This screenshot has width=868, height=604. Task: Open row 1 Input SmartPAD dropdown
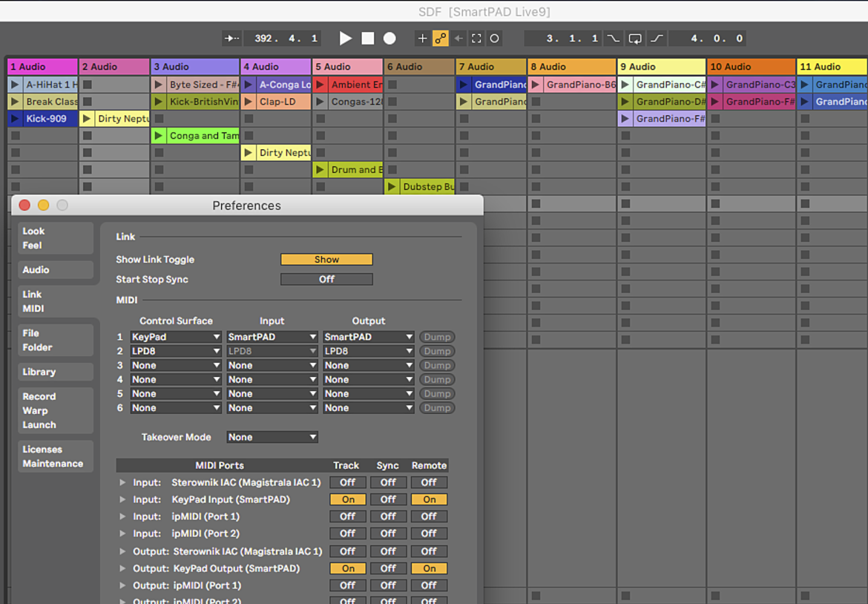click(x=272, y=337)
